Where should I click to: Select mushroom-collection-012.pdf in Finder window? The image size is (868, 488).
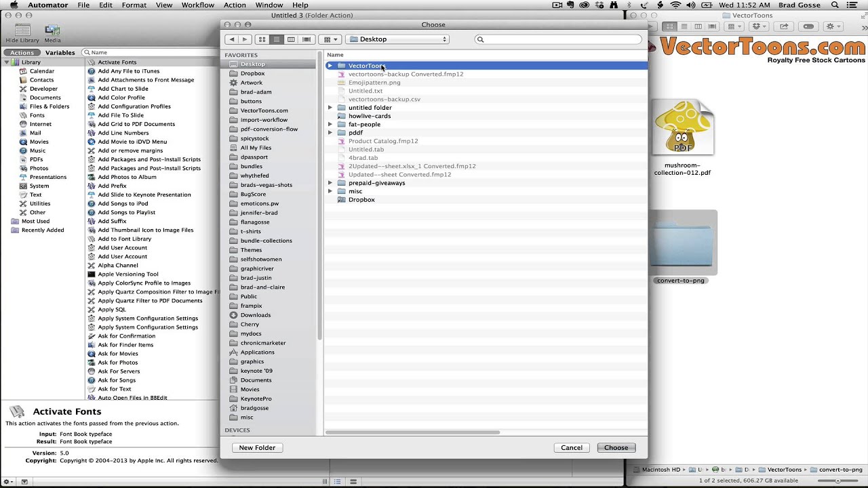(x=682, y=138)
